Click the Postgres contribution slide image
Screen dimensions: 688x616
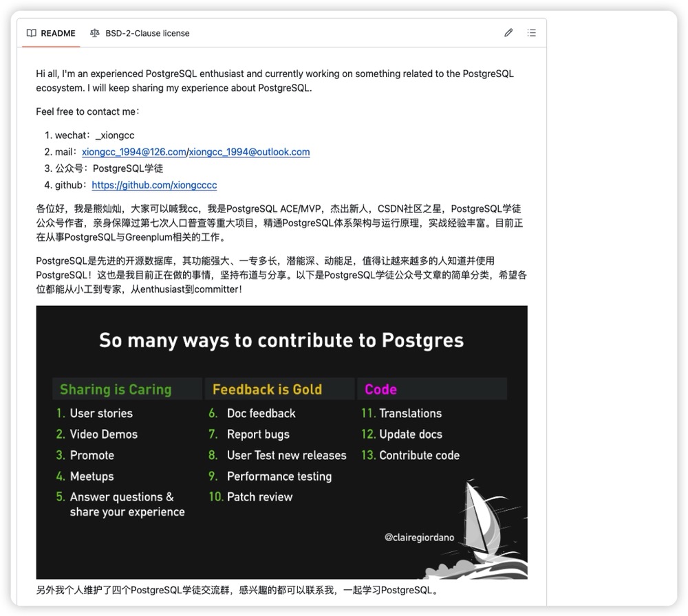(281, 442)
